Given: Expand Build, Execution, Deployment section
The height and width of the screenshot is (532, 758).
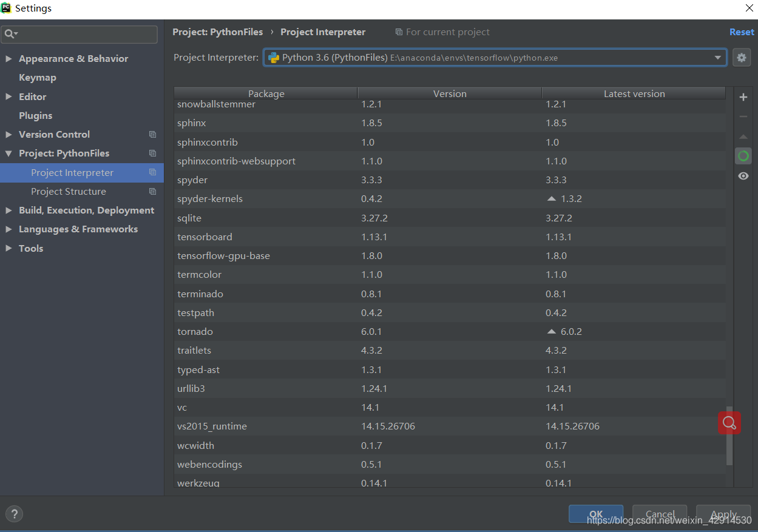Looking at the screenshot, I should coord(8,210).
